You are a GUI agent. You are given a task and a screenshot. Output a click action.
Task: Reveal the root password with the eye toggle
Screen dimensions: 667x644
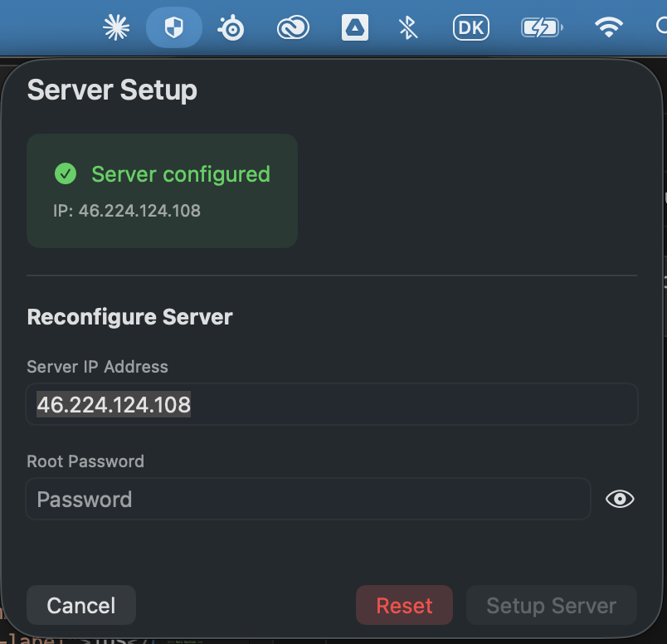coord(620,499)
